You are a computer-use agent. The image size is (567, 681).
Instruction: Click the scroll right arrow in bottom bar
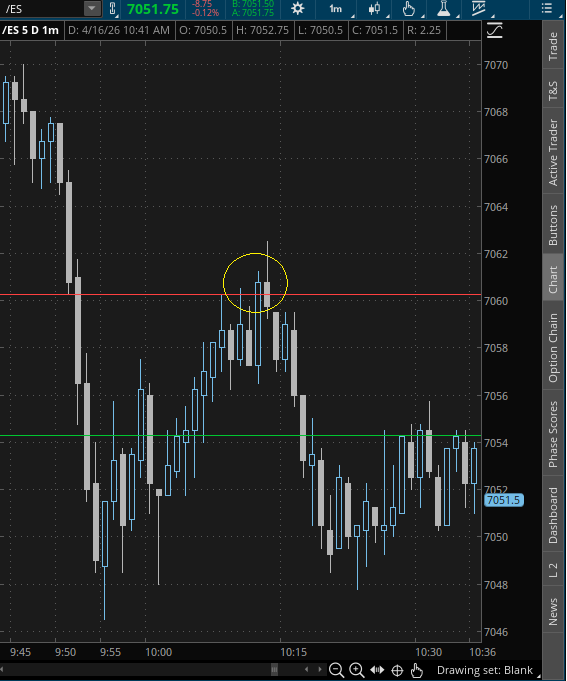(x=320, y=670)
